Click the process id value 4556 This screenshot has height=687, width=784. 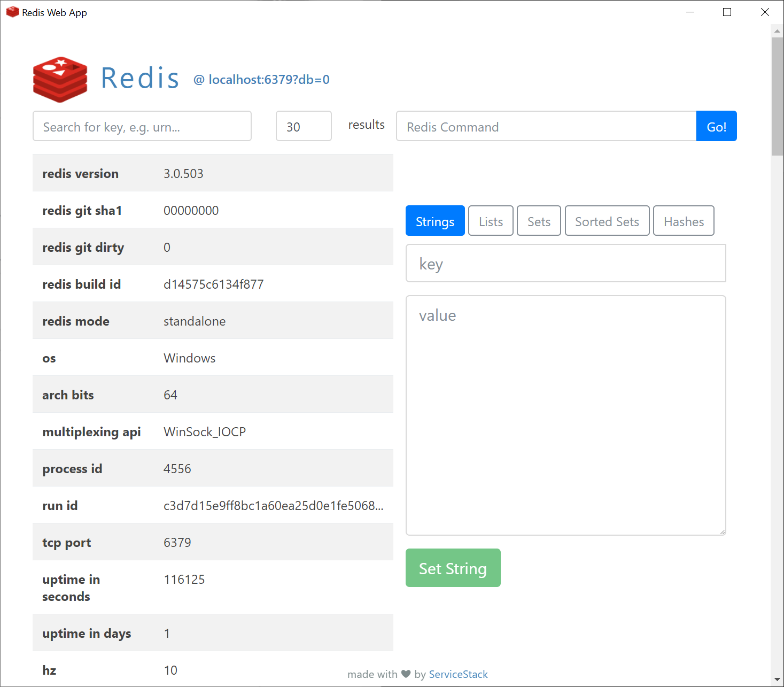click(x=177, y=469)
